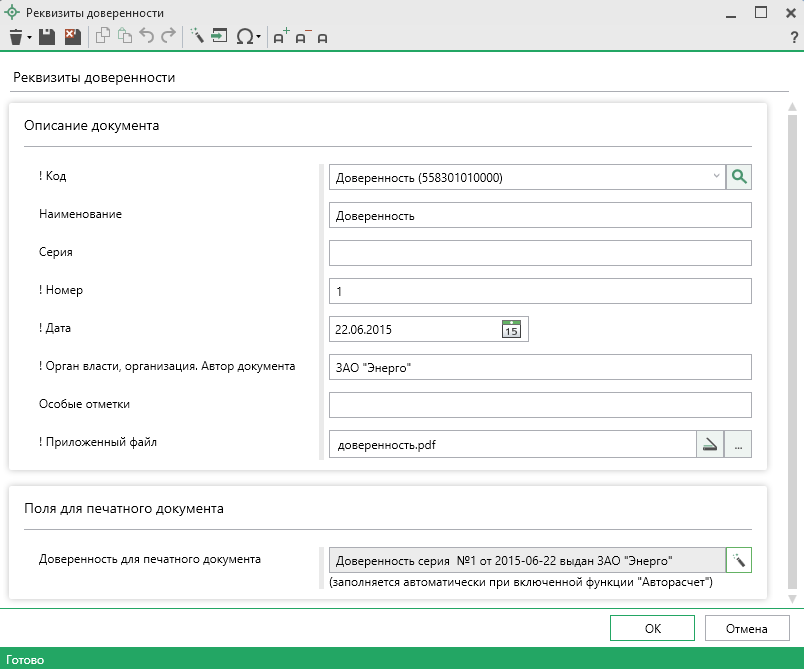Click the scanner icon beside the attached file

709,445
